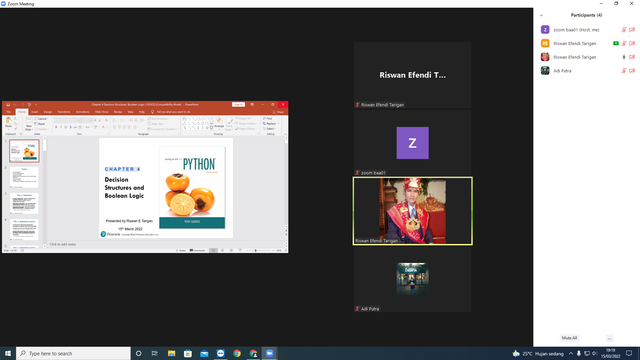The height and width of the screenshot is (360, 640).
Task: Toggle Bold formatting in PowerPoint ribbon
Action: (x=56, y=127)
